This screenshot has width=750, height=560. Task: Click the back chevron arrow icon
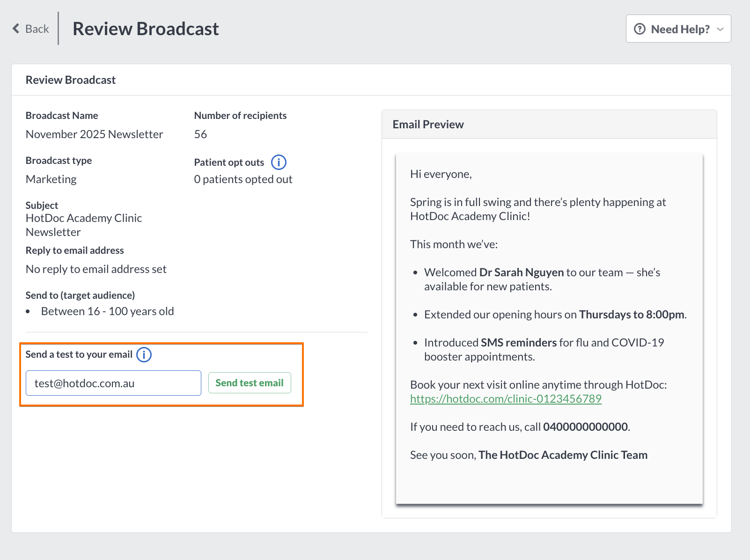click(x=16, y=29)
